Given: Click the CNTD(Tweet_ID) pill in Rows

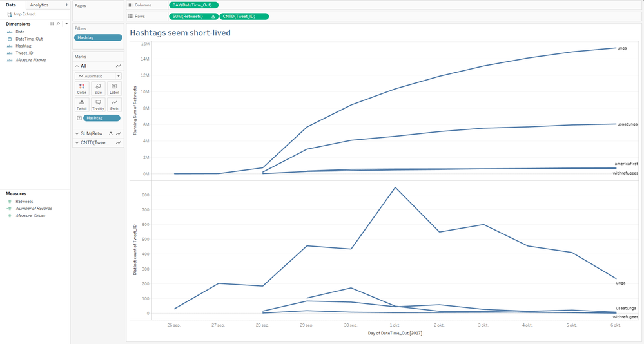Looking at the screenshot, I should [244, 16].
